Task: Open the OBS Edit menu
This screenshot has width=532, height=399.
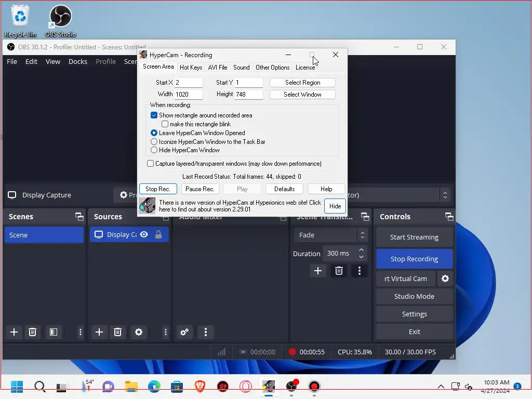Action: pyautogui.click(x=31, y=61)
